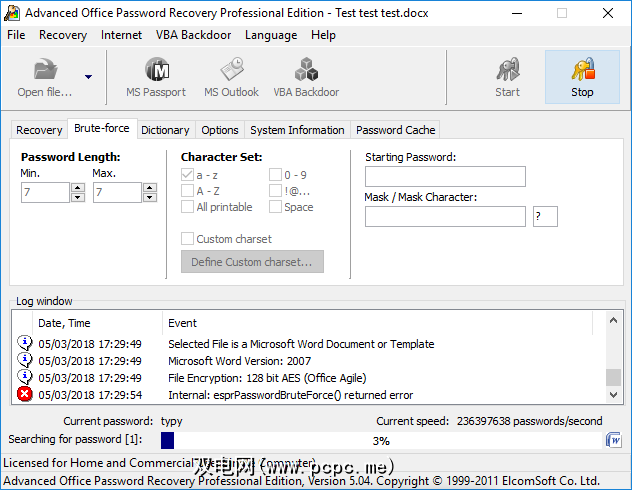Viewport: 632px width, 490px height.
Task: Open the Internet menu
Action: click(121, 35)
